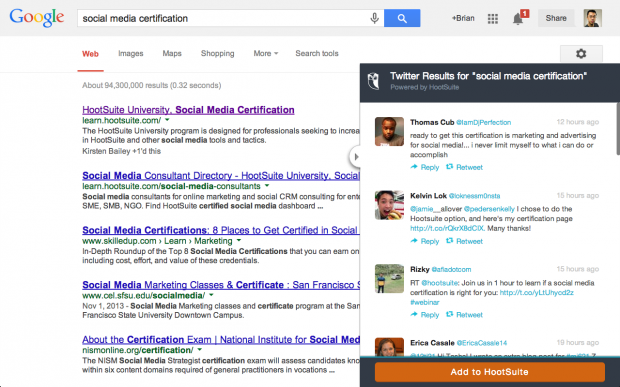Open @afiadotcom Twitter handle
The image size is (620, 387).
tap(451, 270)
